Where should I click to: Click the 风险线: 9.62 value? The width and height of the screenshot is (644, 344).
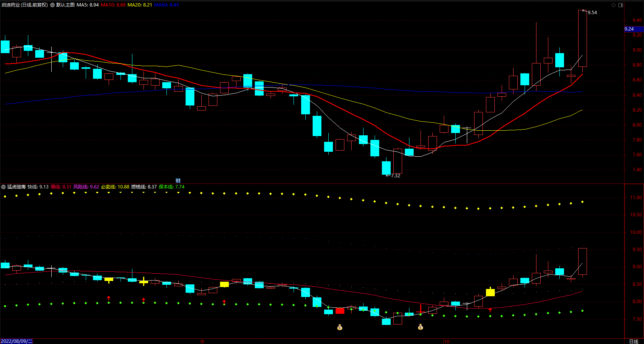coord(86,187)
